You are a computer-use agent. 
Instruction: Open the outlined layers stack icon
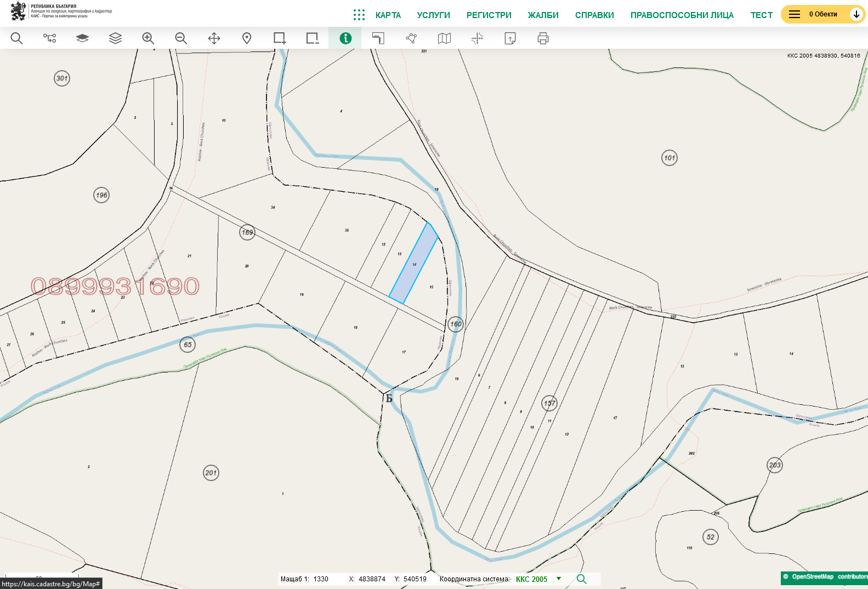115,38
